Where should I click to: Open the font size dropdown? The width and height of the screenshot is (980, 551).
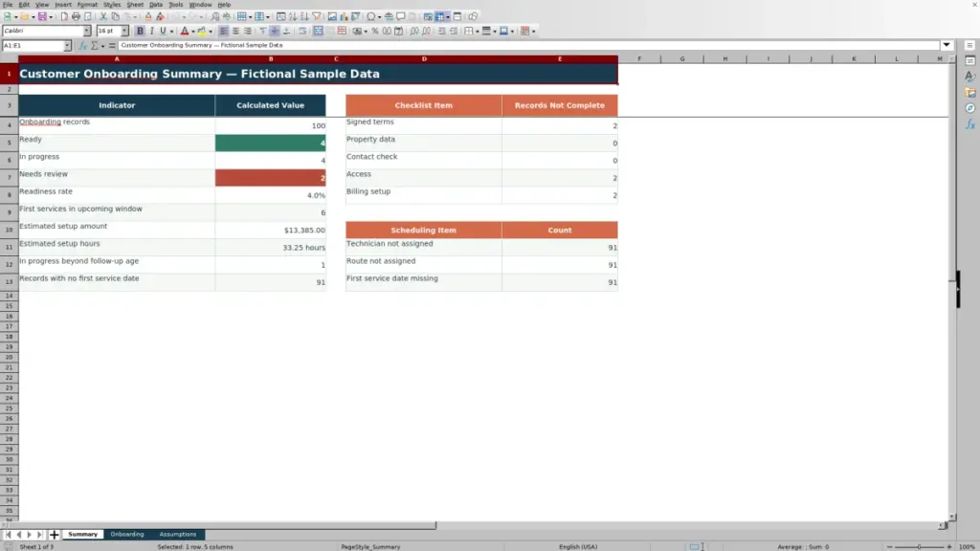(124, 31)
